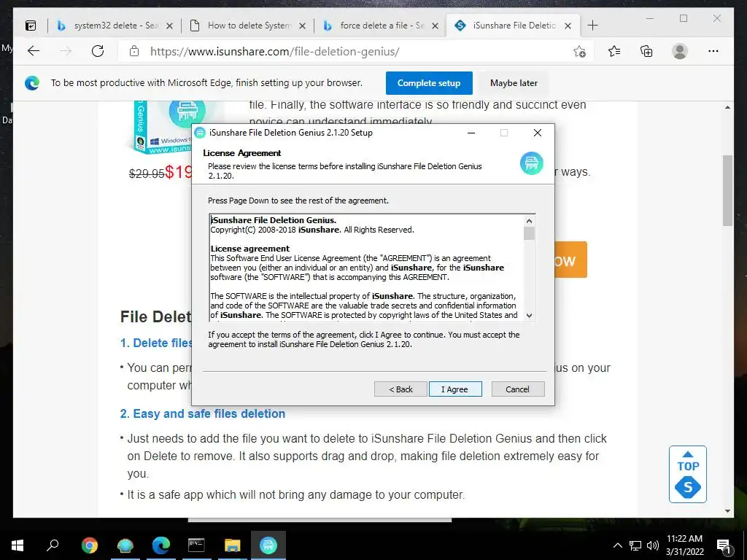This screenshot has width=747, height=560.
Task: Open the Favorites list icon
Action: [x=614, y=51]
